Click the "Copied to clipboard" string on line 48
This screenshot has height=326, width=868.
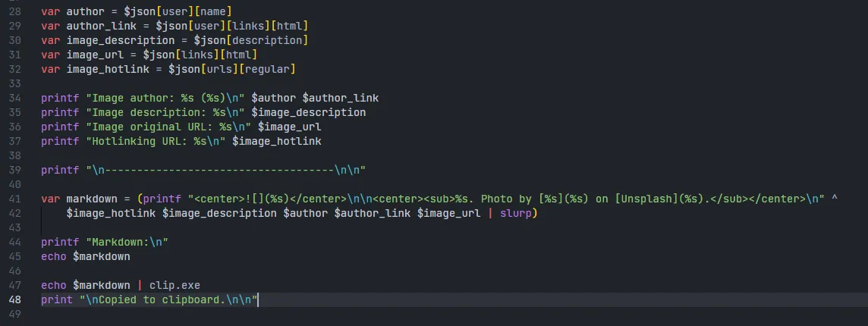(x=169, y=300)
